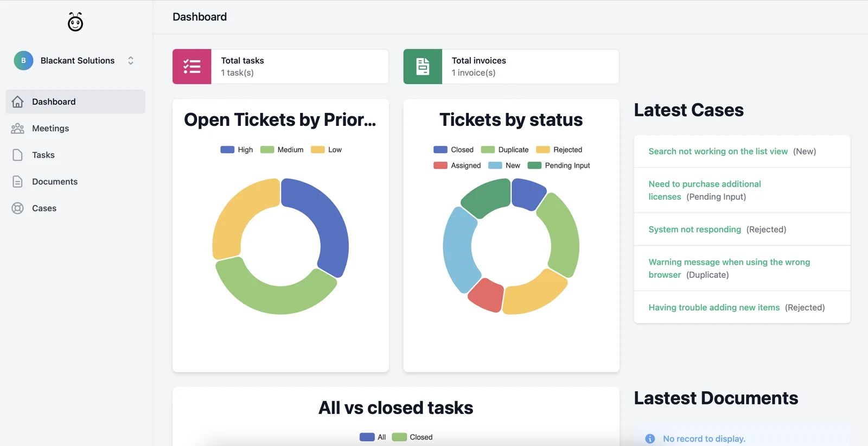The height and width of the screenshot is (446, 868).
Task: Open the Total tasks summary card
Action: point(280,67)
